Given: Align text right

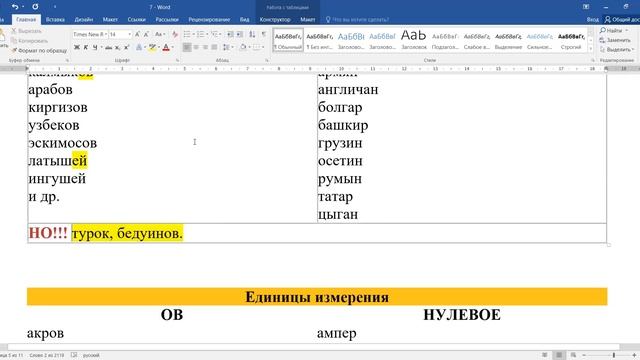Looking at the screenshot, I should [x=205, y=48].
